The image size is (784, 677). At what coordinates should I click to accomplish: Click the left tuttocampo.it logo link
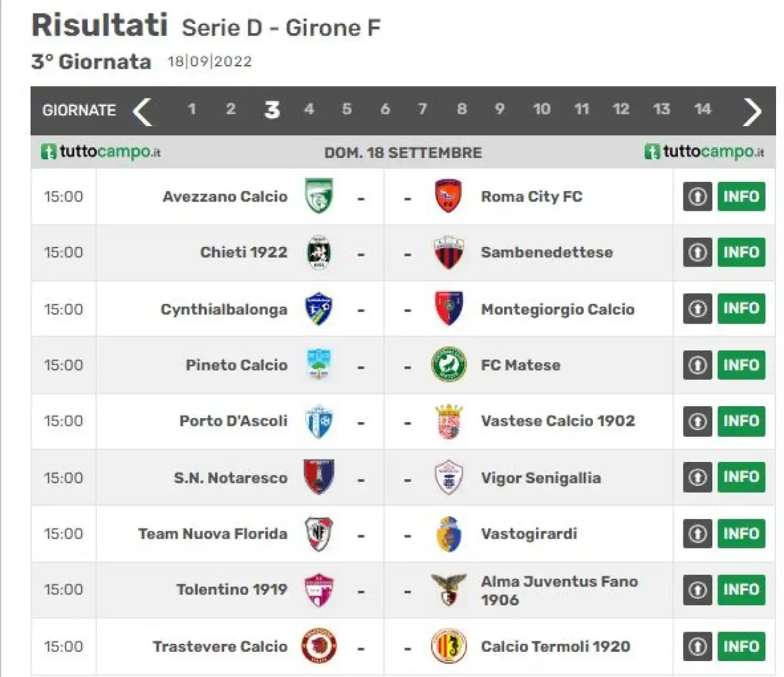(101, 151)
